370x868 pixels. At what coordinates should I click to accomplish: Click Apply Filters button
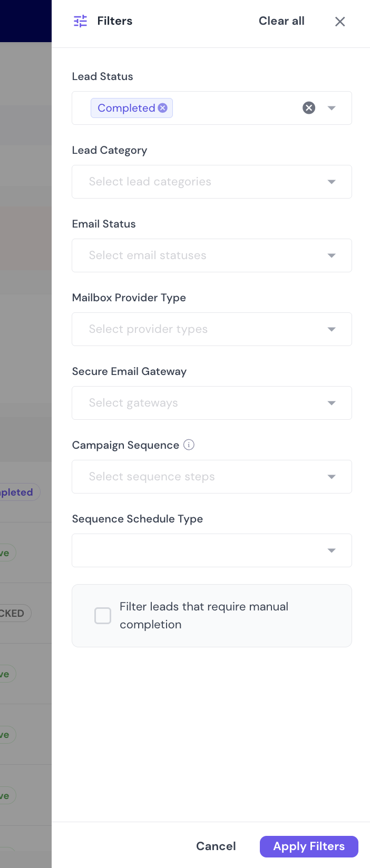[309, 846]
